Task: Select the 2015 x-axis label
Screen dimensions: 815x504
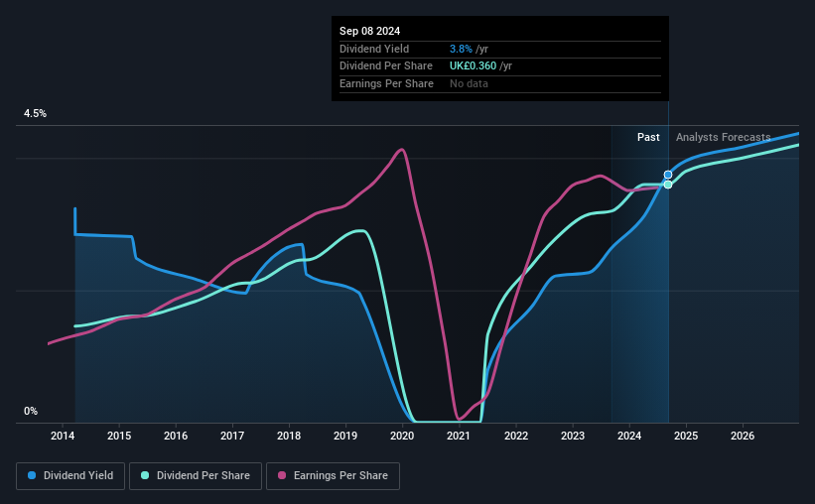Action: [x=119, y=436]
